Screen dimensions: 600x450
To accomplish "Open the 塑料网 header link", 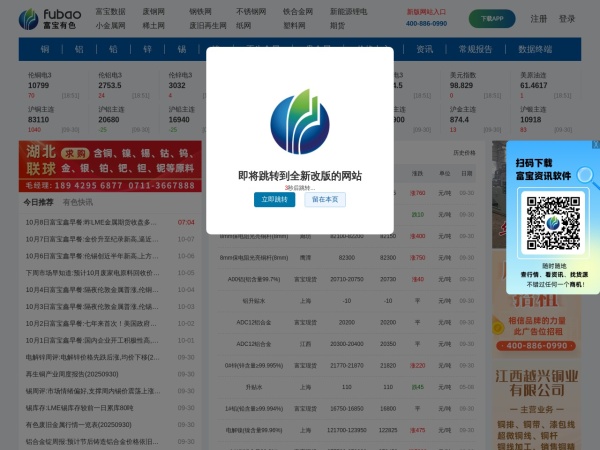I will point(294,26).
